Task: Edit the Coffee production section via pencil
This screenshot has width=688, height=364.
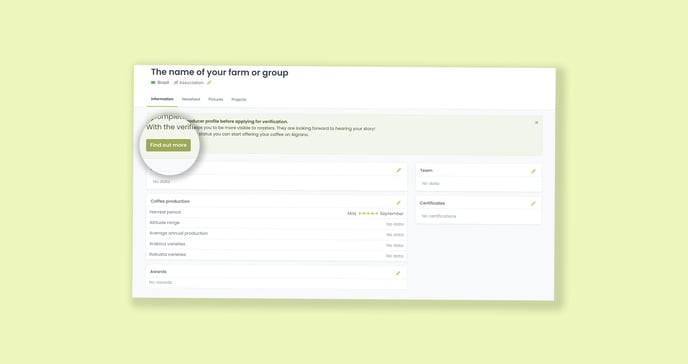Action: tap(398, 203)
